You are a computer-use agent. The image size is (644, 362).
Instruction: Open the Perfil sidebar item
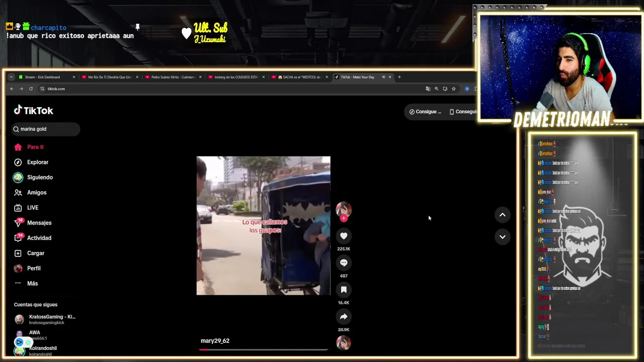pyautogui.click(x=27, y=268)
